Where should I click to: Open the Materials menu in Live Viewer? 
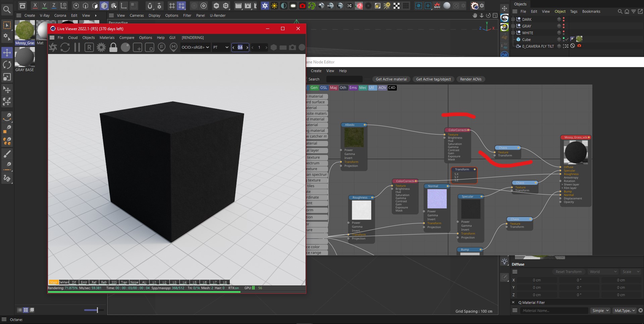tap(107, 38)
